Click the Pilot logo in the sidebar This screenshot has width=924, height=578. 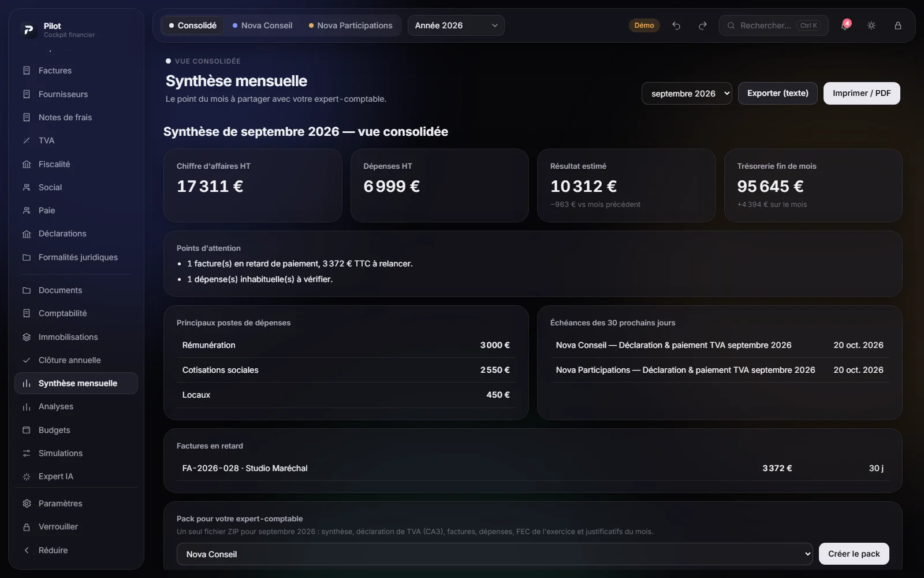point(28,29)
